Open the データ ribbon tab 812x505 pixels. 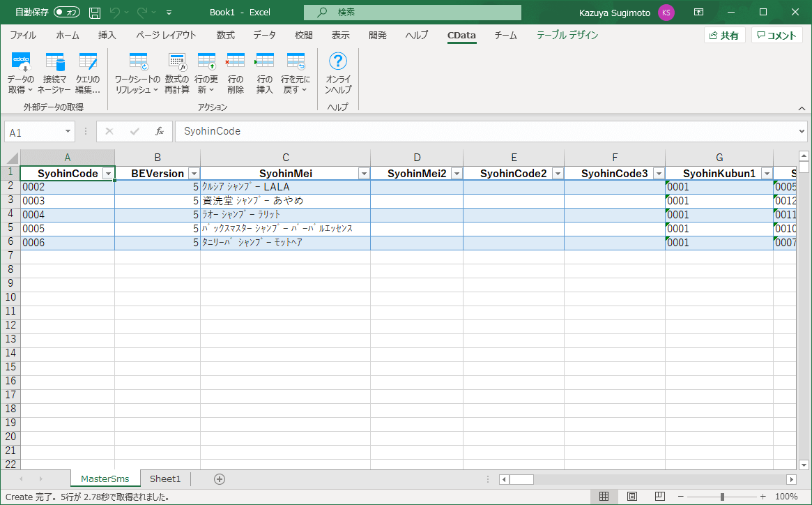(264, 36)
